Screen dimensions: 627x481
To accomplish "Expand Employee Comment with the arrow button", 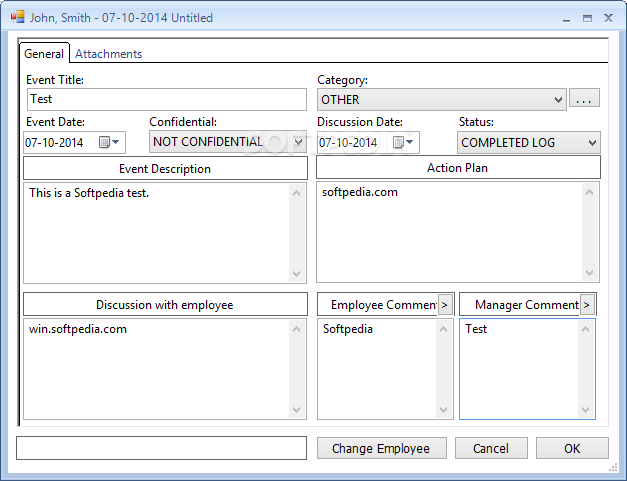I will 445,305.
